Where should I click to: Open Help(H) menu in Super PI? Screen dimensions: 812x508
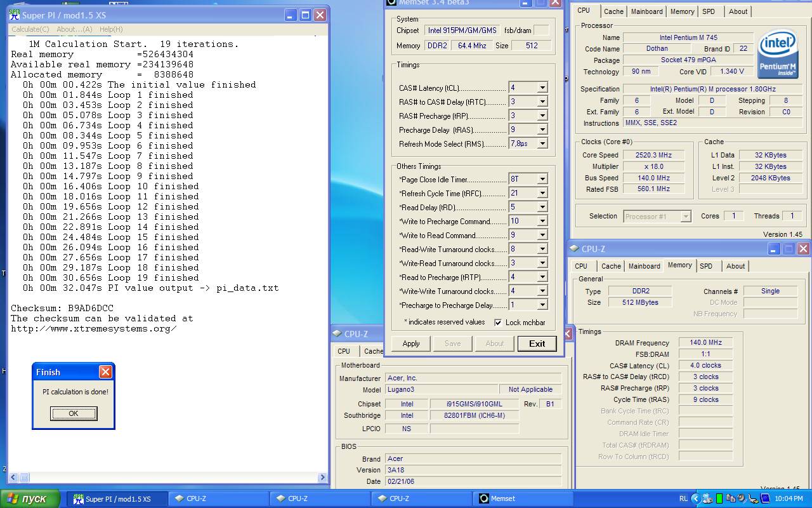(111, 29)
